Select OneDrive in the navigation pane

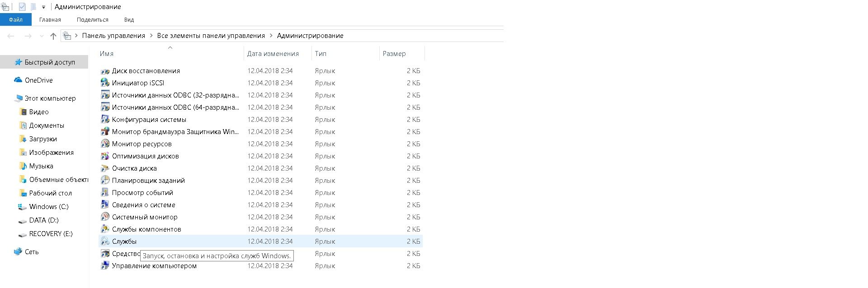pos(38,80)
